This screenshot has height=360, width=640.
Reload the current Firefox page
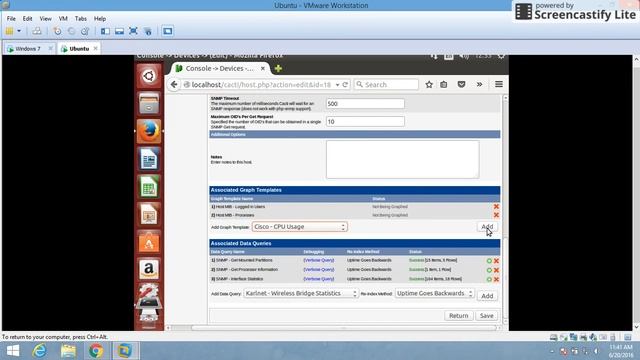[345, 84]
